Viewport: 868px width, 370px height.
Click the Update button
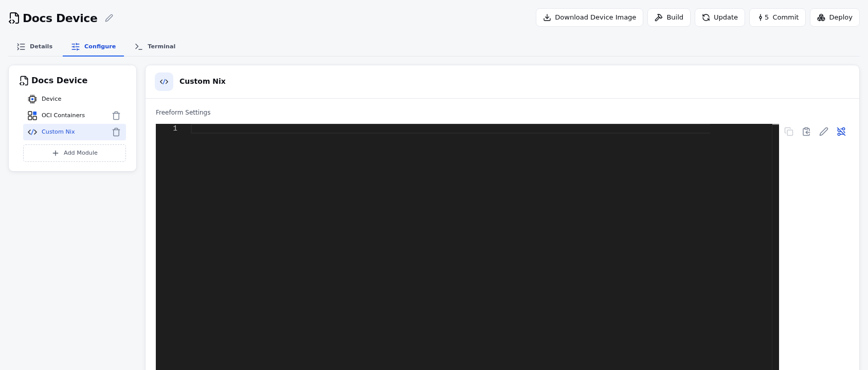click(719, 17)
